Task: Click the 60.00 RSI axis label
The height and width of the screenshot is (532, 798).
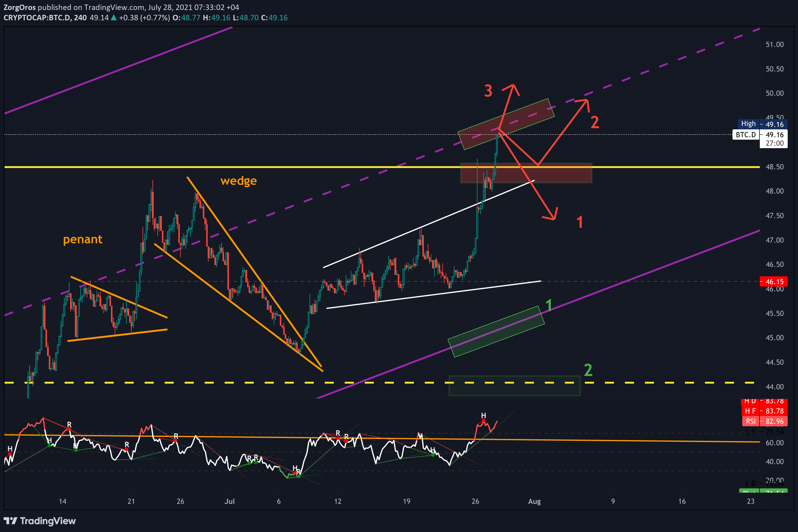Action: click(x=775, y=443)
